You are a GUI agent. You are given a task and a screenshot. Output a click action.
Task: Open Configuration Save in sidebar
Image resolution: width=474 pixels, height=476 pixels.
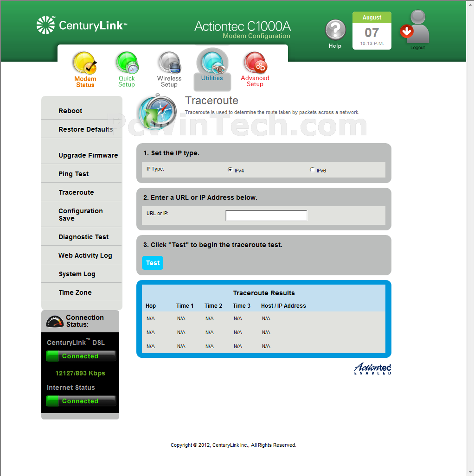click(x=81, y=215)
